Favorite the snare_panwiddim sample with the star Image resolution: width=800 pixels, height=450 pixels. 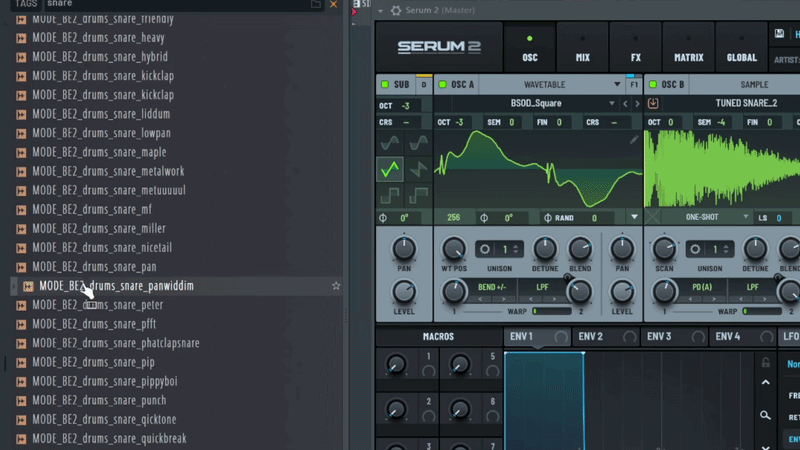coord(336,286)
